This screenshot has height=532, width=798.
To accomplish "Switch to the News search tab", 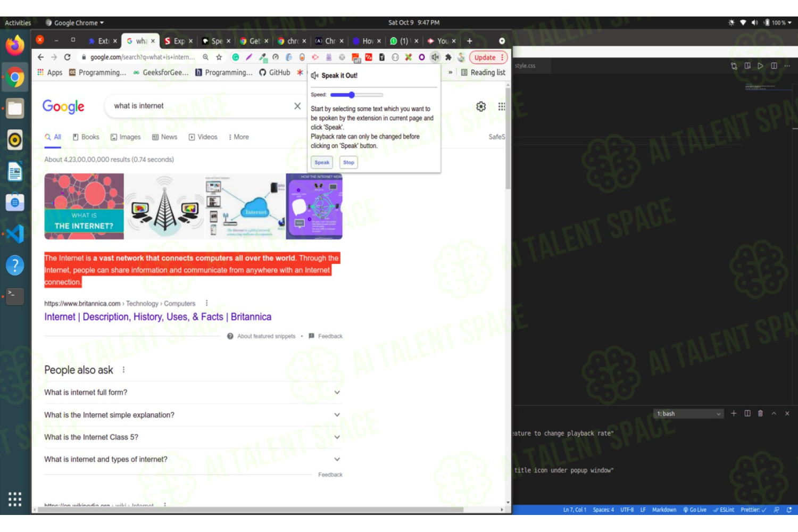I will 165,137.
